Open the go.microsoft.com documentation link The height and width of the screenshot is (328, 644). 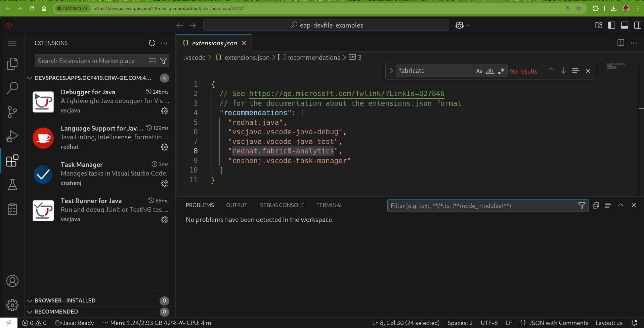point(346,94)
